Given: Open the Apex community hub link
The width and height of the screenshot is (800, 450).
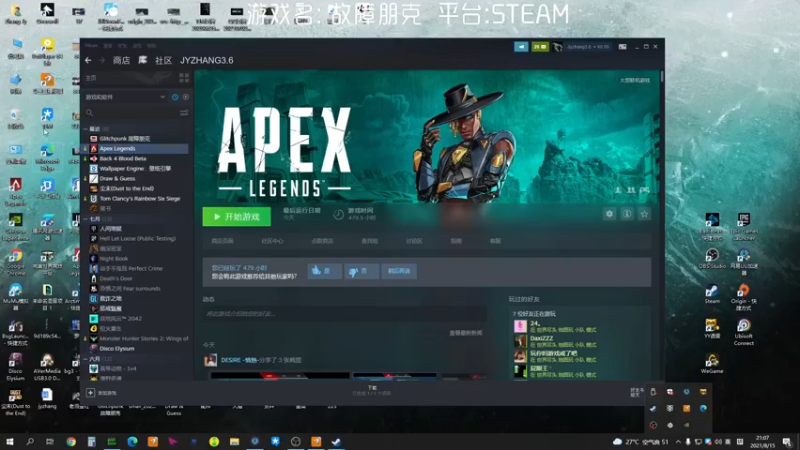Looking at the screenshot, I should click(x=272, y=241).
